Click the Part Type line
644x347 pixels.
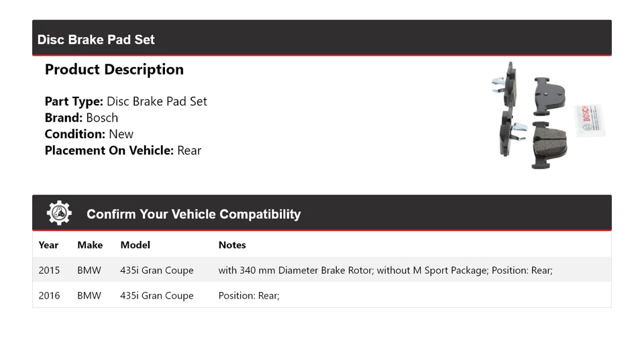click(125, 101)
